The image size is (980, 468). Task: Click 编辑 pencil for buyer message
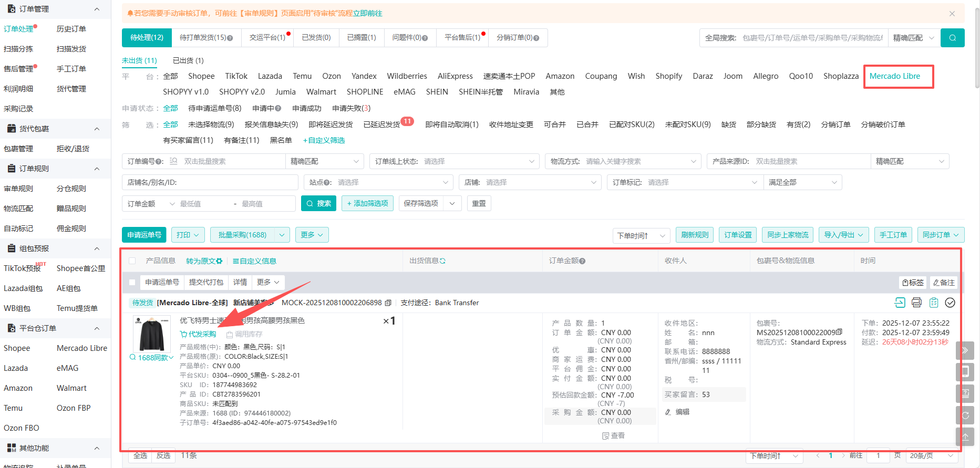click(x=677, y=412)
